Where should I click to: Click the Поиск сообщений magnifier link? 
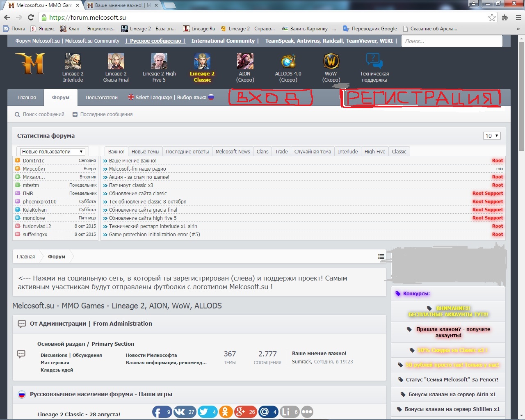click(x=40, y=114)
